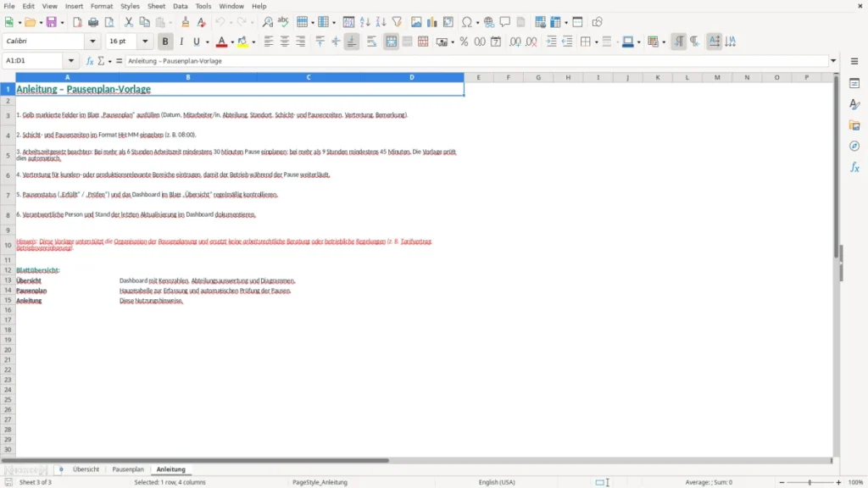Open Borders dropdown arrow
Screen dimensions: 868x488
[x=597, y=42]
